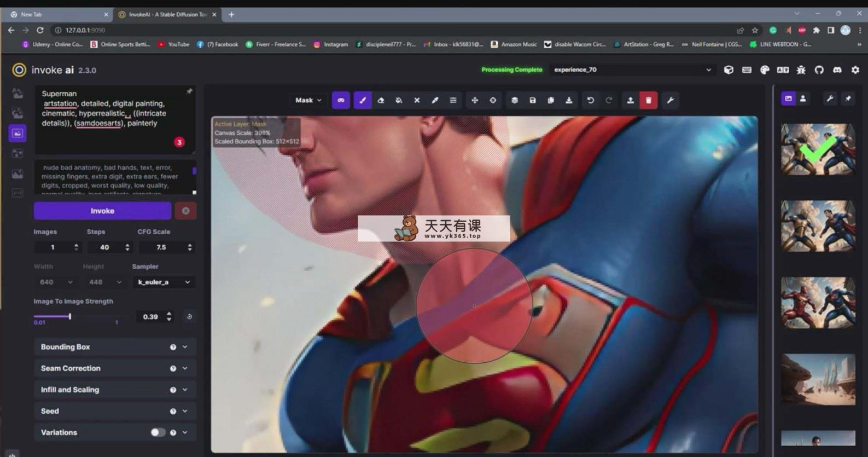868x457 pixels.
Task: Toggle the mask options infinity button
Action: point(341,100)
